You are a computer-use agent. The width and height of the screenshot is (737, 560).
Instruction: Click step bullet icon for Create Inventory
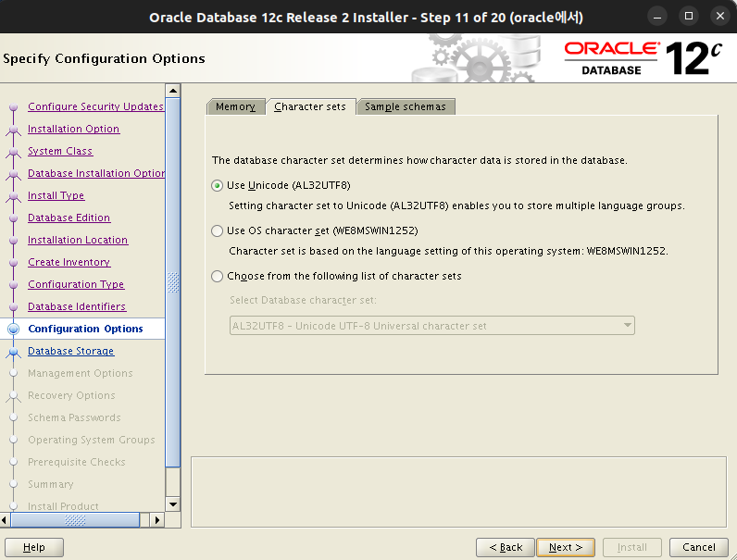tap(14, 263)
